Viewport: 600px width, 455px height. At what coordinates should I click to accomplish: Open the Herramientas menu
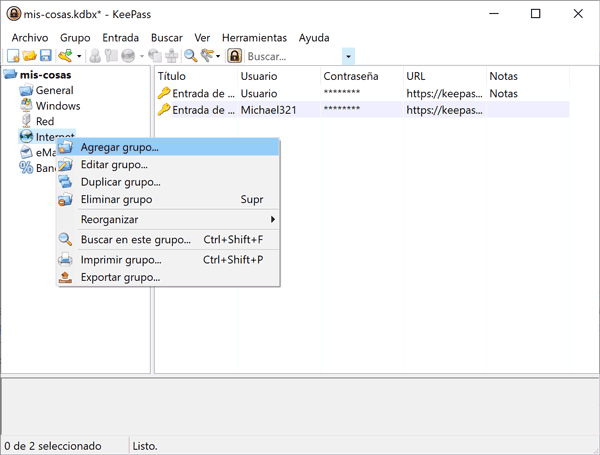coord(254,38)
